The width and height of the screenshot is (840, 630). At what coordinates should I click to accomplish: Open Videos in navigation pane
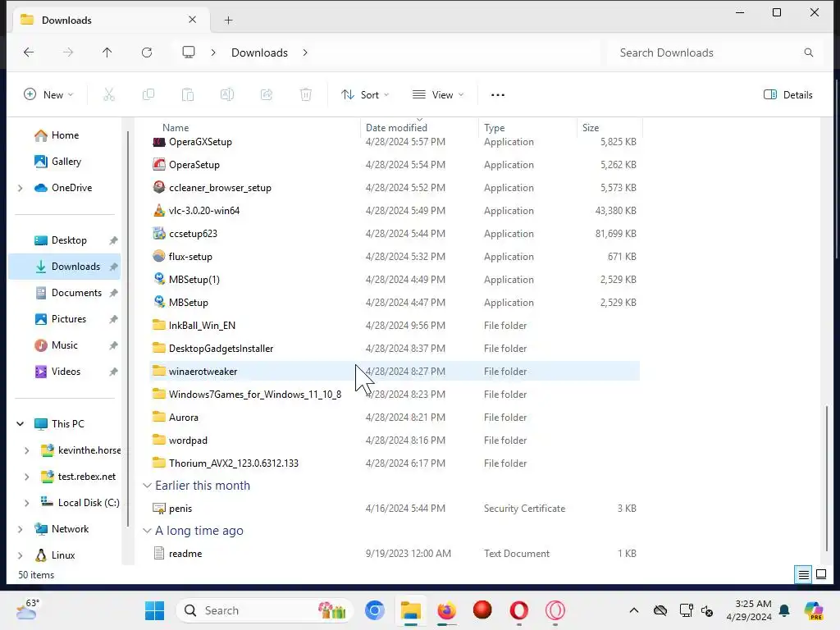[x=66, y=372]
